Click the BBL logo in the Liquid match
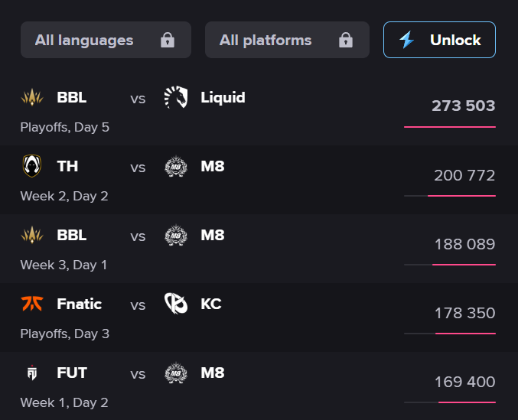The image size is (518, 420). (x=32, y=97)
